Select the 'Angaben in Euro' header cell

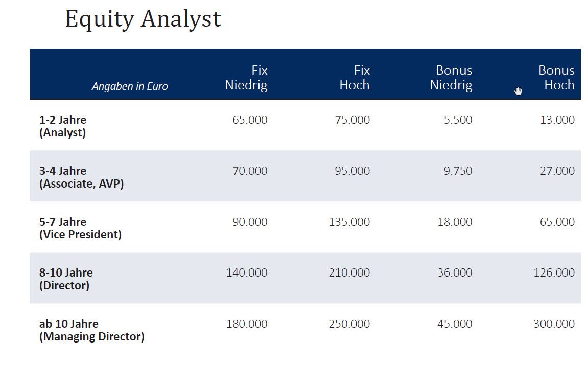click(x=130, y=86)
